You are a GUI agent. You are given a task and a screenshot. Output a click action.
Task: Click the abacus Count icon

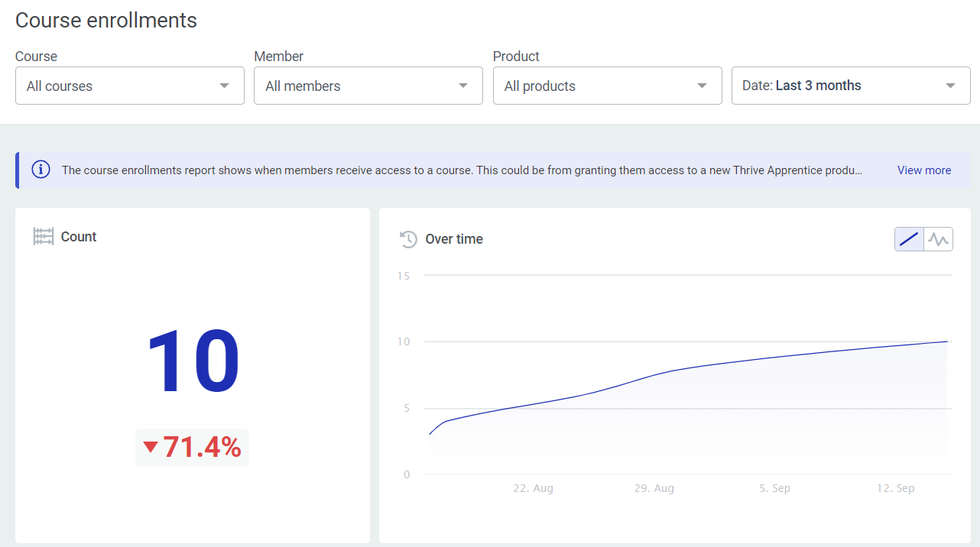click(x=44, y=237)
